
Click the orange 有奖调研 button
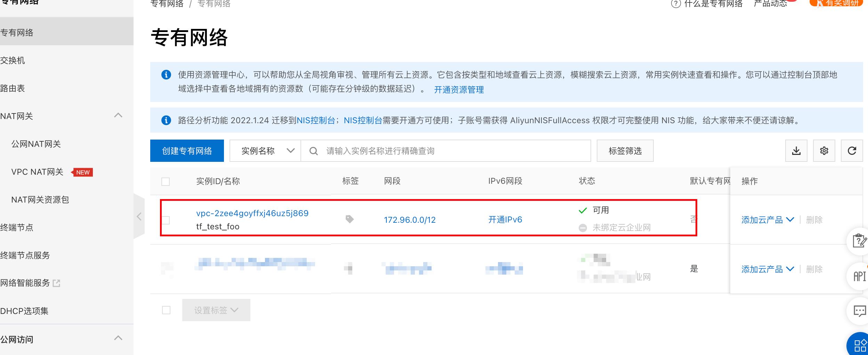[836, 3]
